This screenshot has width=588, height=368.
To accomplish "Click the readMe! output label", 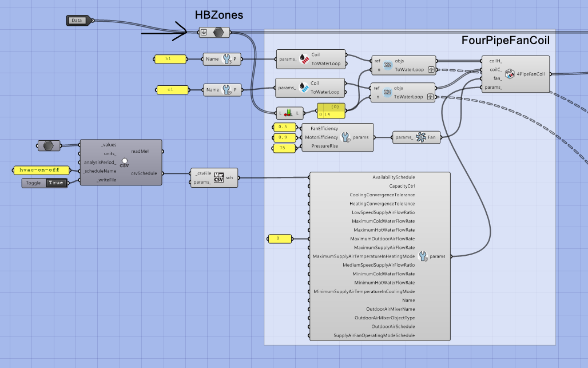I will pos(140,151).
